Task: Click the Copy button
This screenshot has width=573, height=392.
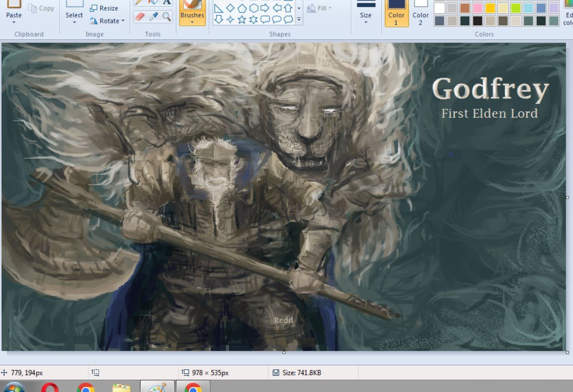Action: coord(41,7)
